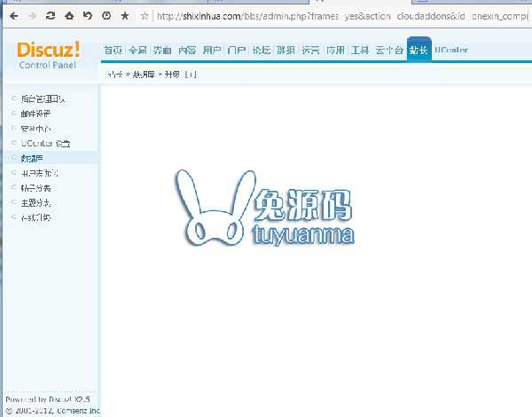Screen dimensions: 532x417
Task: Select the 论坛 tab
Action: (262, 51)
